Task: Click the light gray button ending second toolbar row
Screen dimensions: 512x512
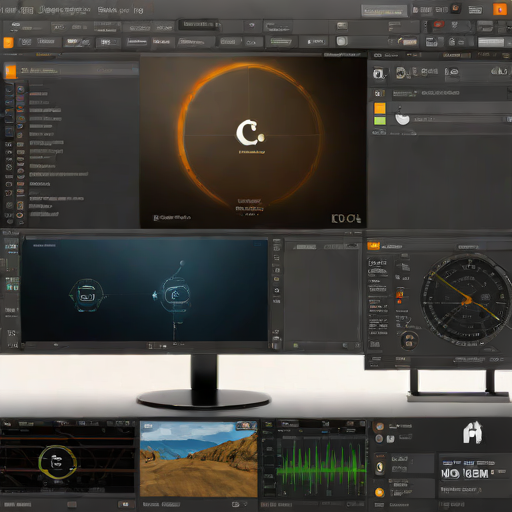Action: coord(491,42)
